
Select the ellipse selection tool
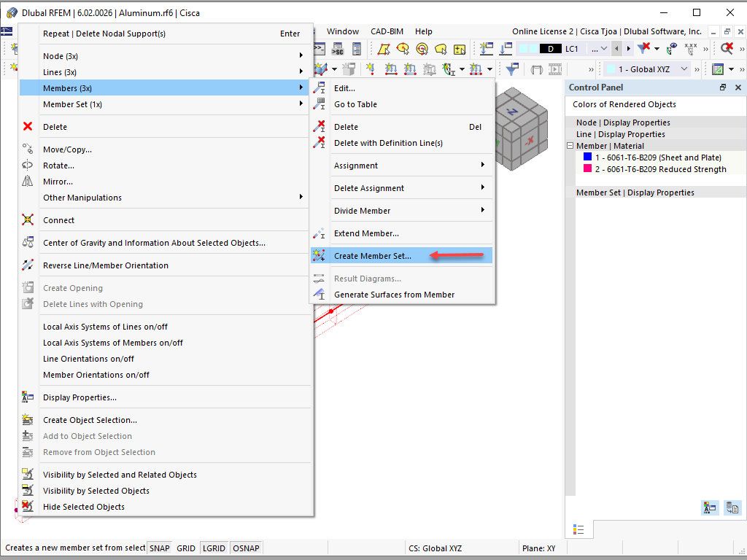[x=403, y=49]
